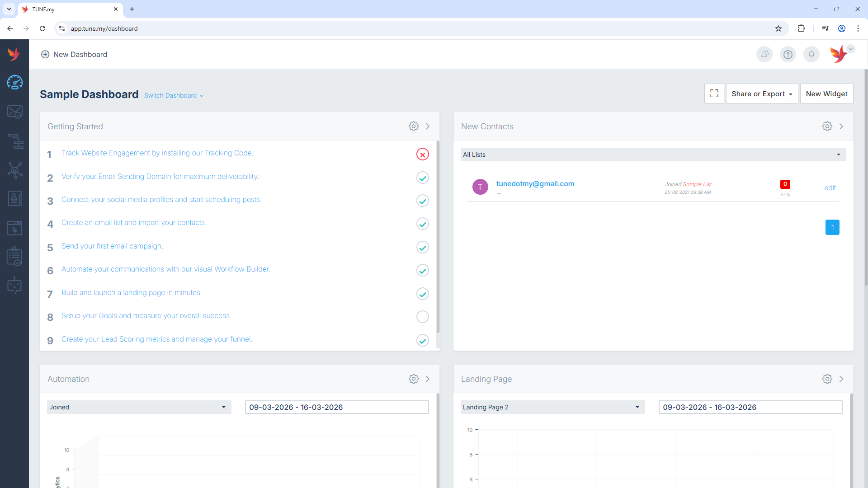Open Getting Started widget settings gear
This screenshot has width=868, height=488.
[414, 127]
